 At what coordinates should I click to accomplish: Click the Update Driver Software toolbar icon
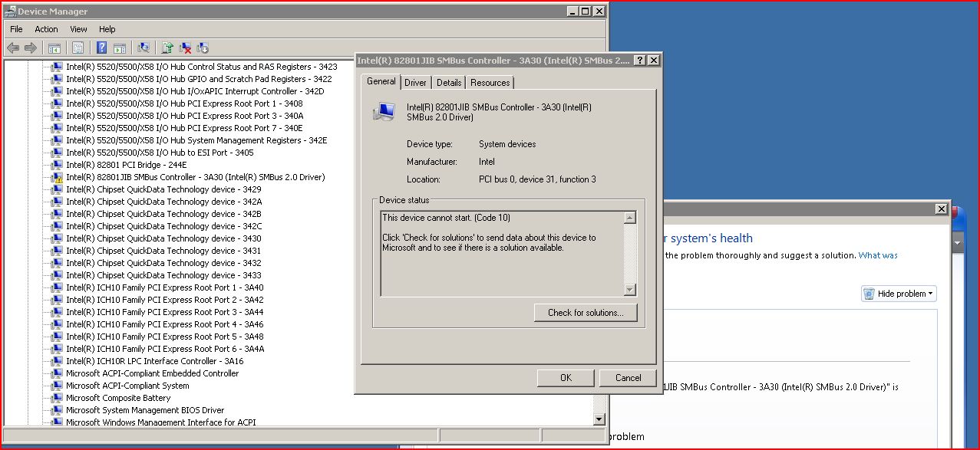click(167, 48)
